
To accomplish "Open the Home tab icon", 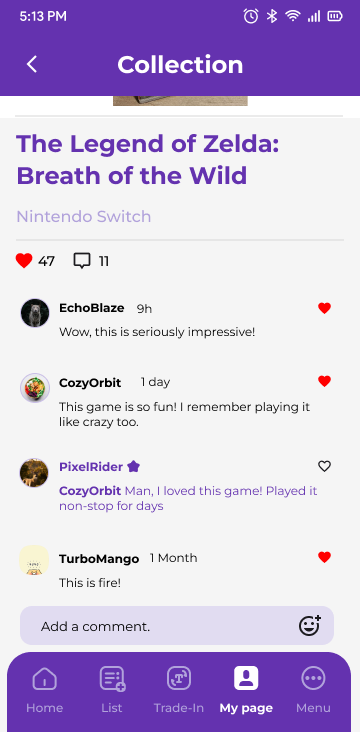I will [x=44, y=678].
